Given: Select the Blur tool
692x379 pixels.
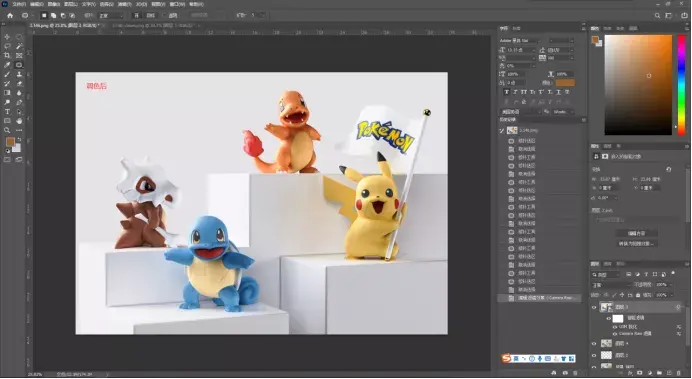Looking at the screenshot, I should coord(19,93).
